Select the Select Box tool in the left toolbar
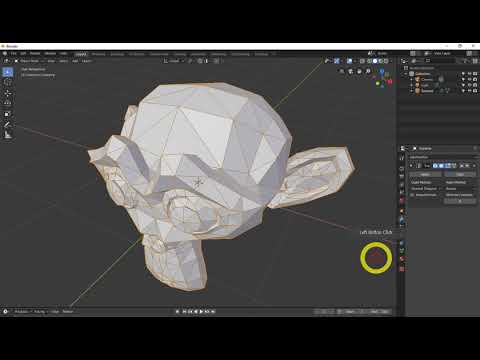The height and width of the screenshot is (360, 480). tap(8, 72)
